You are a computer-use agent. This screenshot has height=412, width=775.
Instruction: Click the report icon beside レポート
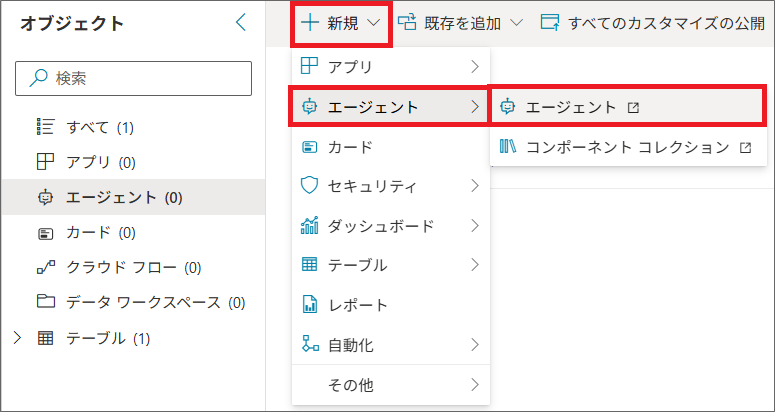tap(310, 304)
